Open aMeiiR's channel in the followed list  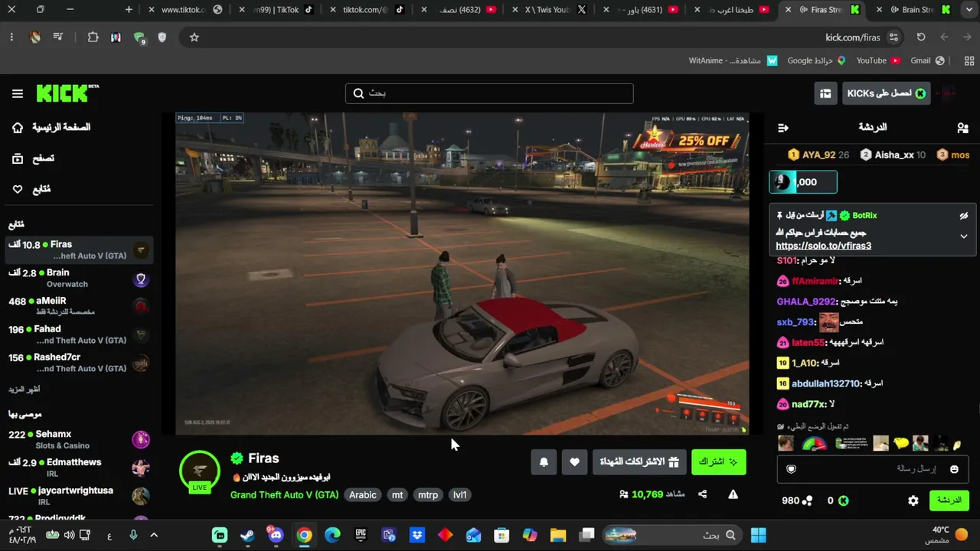tap(80, 306)
